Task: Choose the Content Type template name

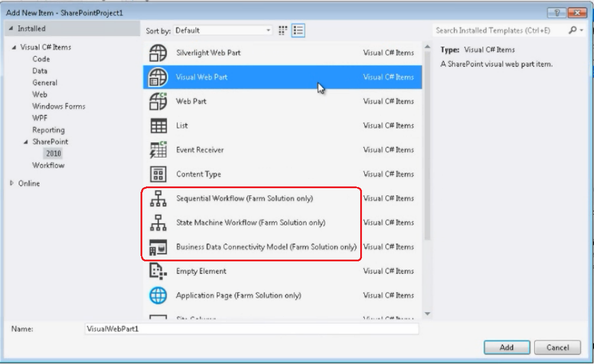Action: [x=198, y=174]
